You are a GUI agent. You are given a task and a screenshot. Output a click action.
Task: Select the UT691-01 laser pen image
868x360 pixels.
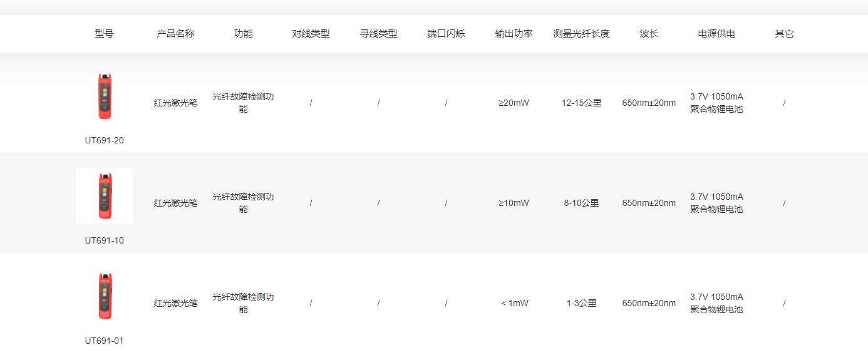(105, 297)
